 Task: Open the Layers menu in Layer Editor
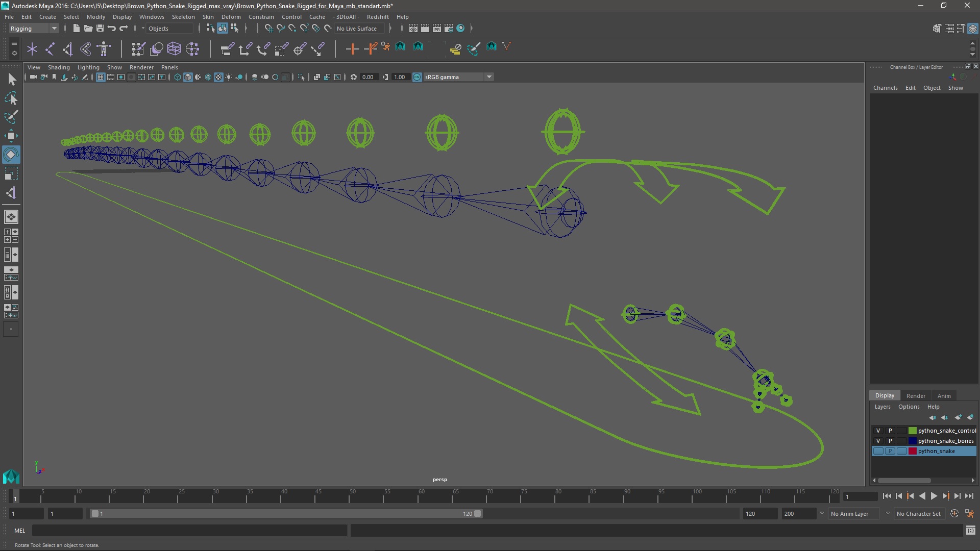click(882, 407)
